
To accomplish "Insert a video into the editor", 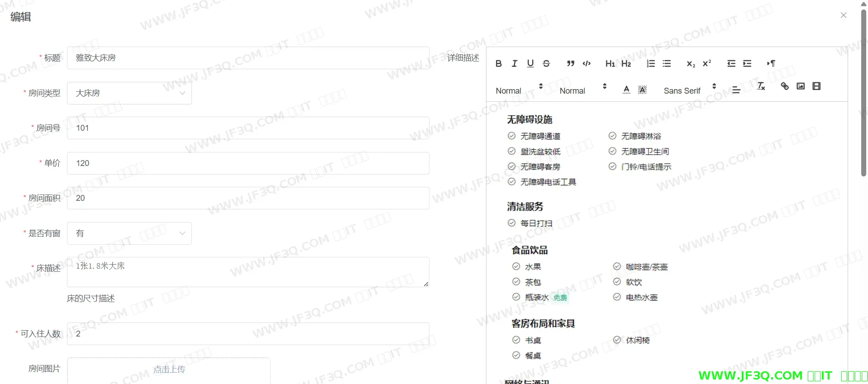I will (816, 86).
